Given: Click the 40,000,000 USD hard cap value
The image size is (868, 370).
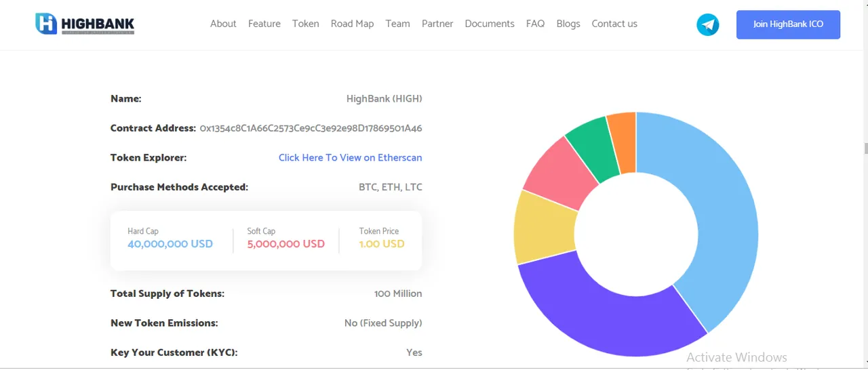Looking at the screenshot, I should [x=170, y=244].
